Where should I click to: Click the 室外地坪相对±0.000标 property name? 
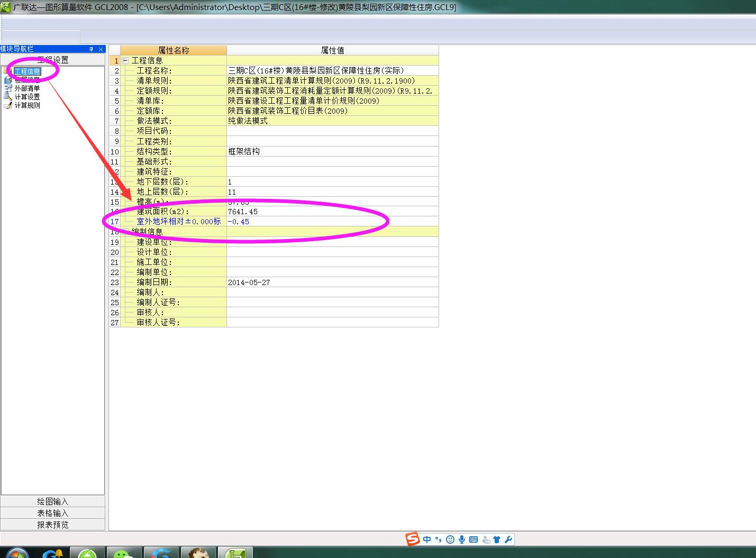179,222
